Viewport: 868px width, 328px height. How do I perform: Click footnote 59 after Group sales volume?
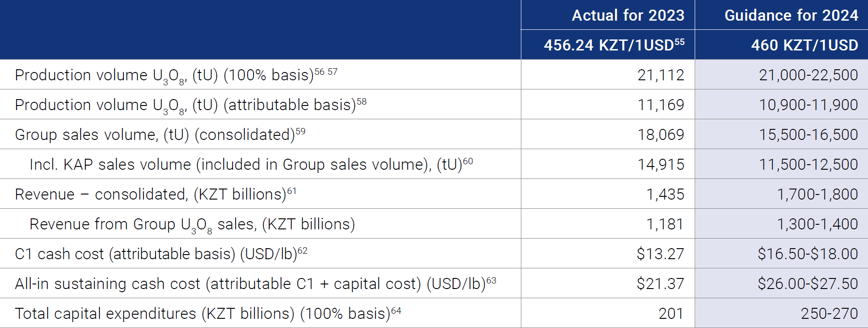pos(300,132)
